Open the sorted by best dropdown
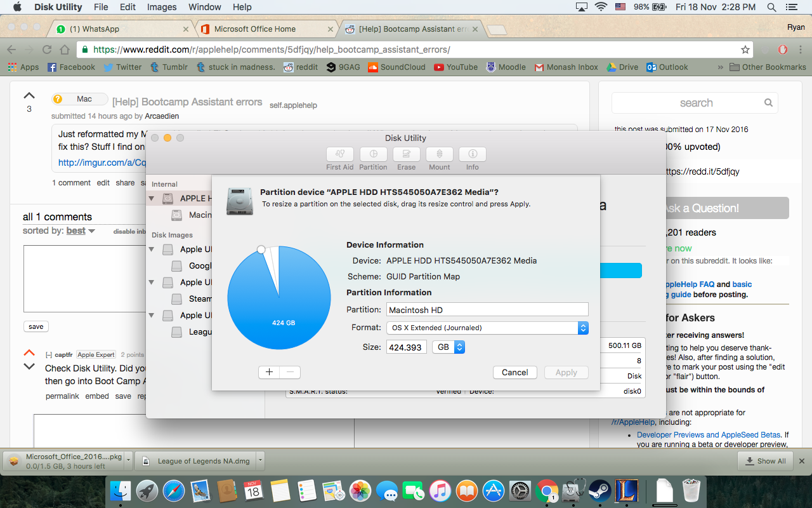Image resolution: width=812 pixels, height=508 pixels. point(81,231)
